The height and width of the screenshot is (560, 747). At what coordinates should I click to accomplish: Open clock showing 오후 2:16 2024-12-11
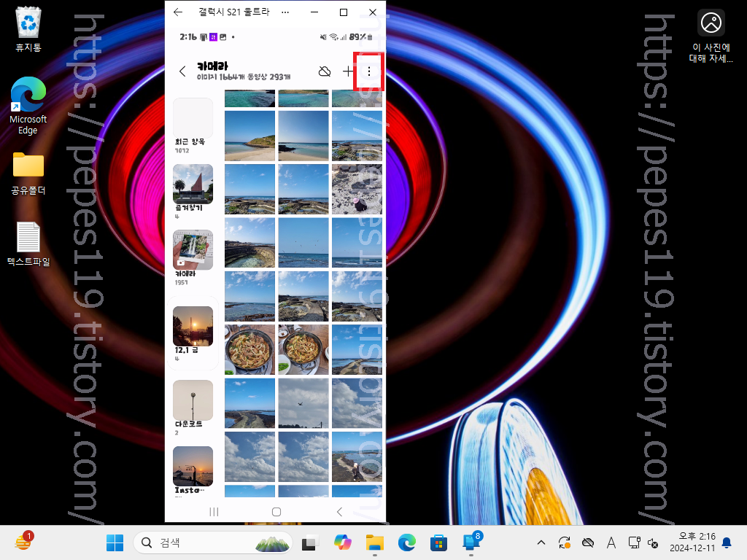[693, 542]
